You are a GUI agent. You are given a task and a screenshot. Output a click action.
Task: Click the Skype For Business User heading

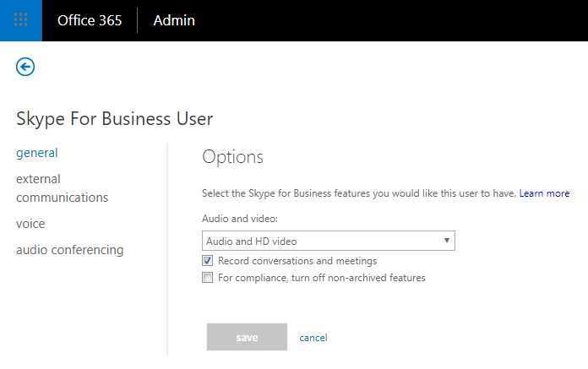coord(114,119)
